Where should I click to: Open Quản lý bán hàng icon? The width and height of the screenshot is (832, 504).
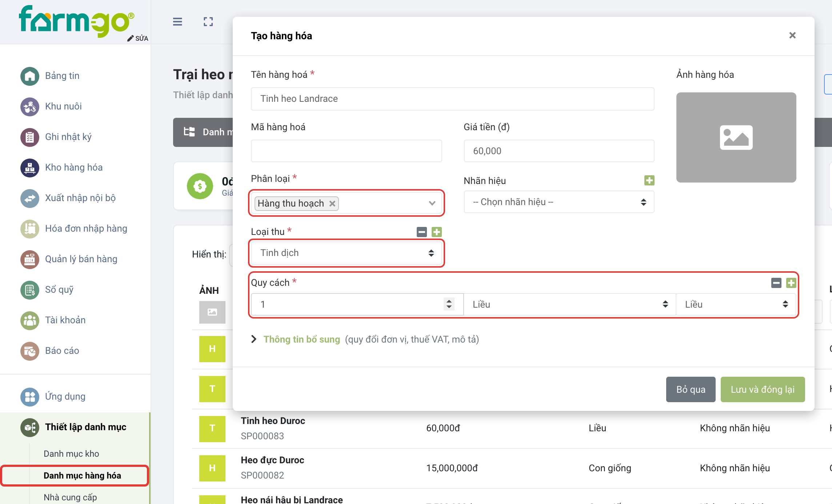click(30, 259)
